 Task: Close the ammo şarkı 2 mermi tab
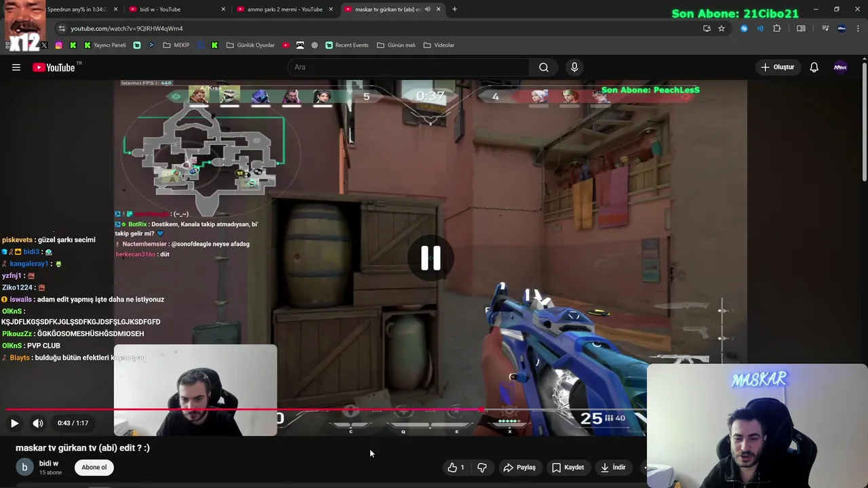coord(331,9)
